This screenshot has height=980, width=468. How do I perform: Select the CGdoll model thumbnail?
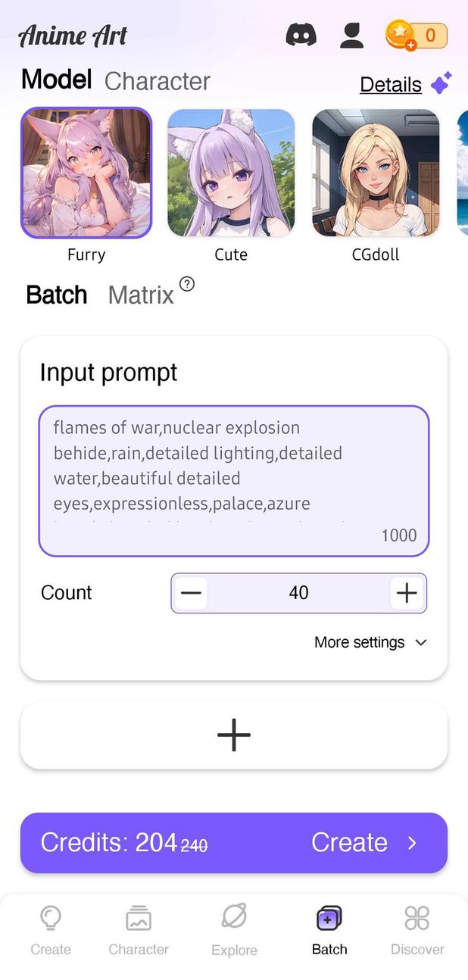376,173
